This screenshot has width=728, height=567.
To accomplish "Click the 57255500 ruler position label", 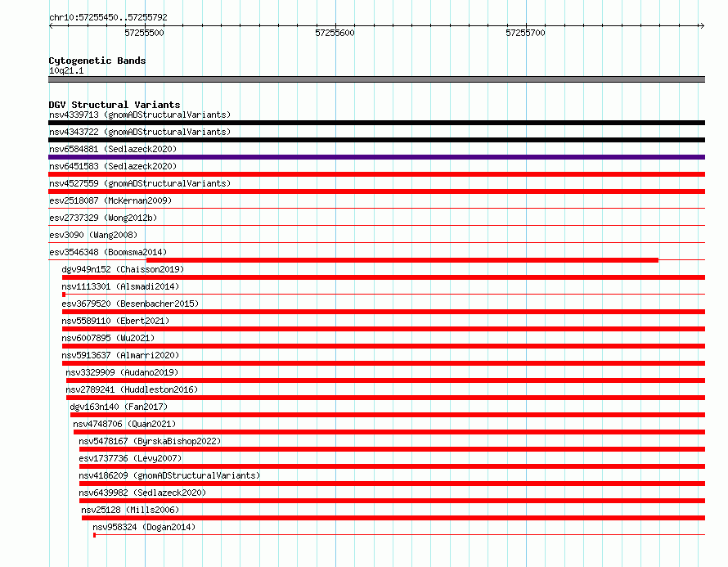I will point(144,33).
